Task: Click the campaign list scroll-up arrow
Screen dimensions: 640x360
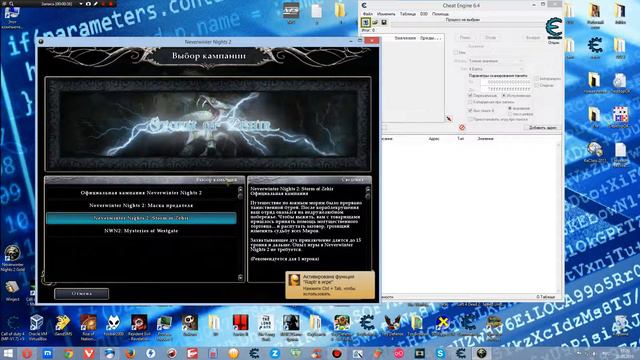Action: (240, 190)
